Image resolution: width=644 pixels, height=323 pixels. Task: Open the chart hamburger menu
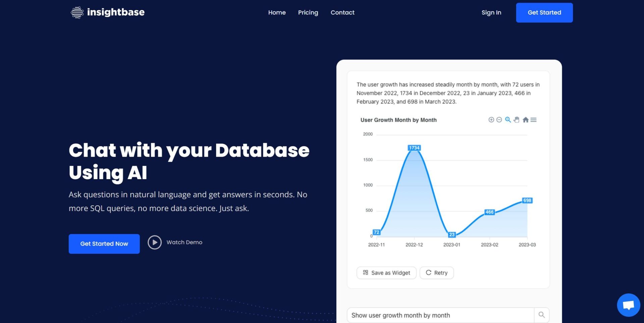pos(533,120)
